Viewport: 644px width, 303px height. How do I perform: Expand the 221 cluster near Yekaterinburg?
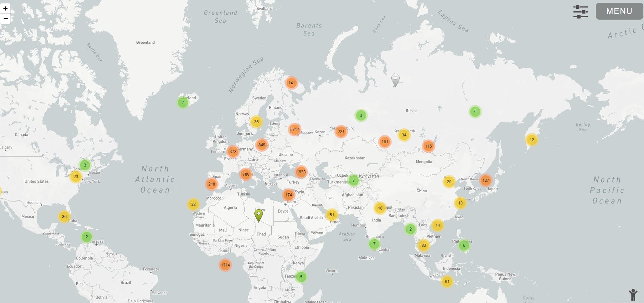[341, 132]
